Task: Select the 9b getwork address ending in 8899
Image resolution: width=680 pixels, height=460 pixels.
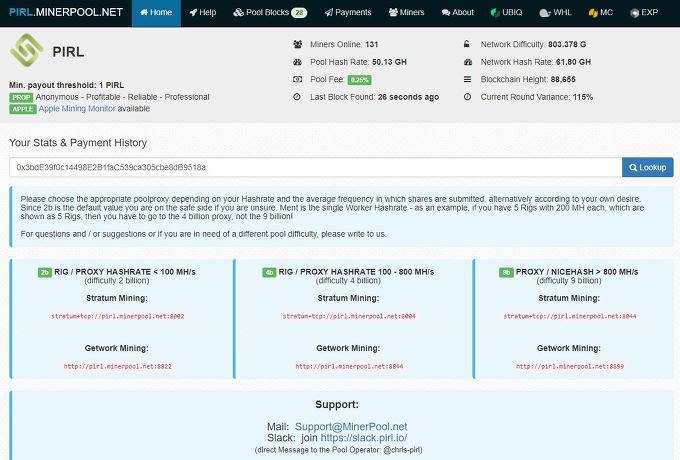Action: [570, 367]
